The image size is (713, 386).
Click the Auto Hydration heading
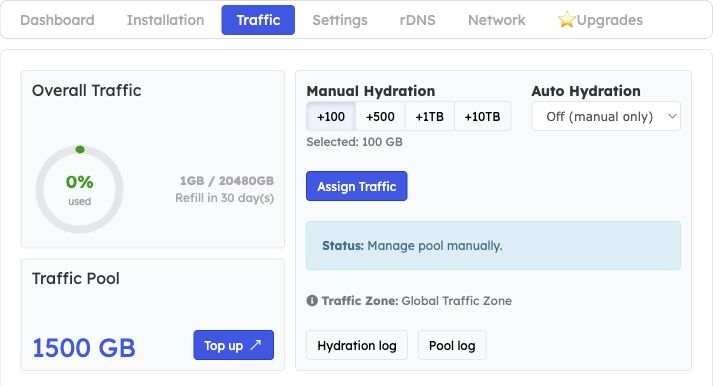(x=586, y=91)
